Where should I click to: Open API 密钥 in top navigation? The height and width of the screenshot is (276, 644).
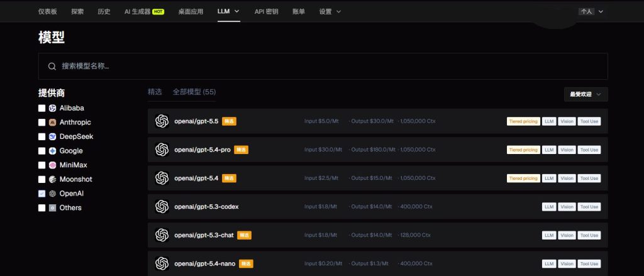click(x=266, y=11)
